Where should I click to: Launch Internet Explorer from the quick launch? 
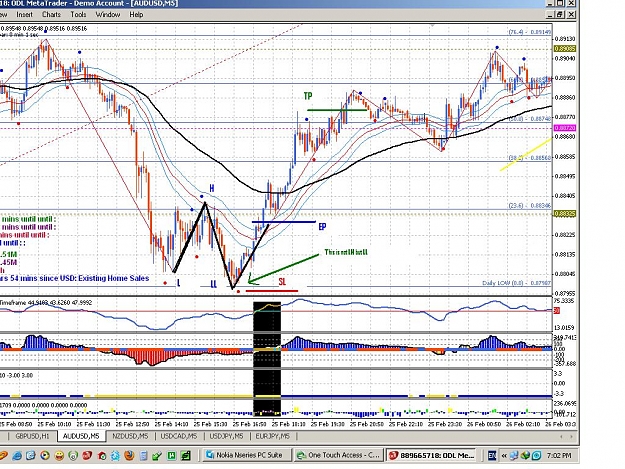click(x=17, y=455)
